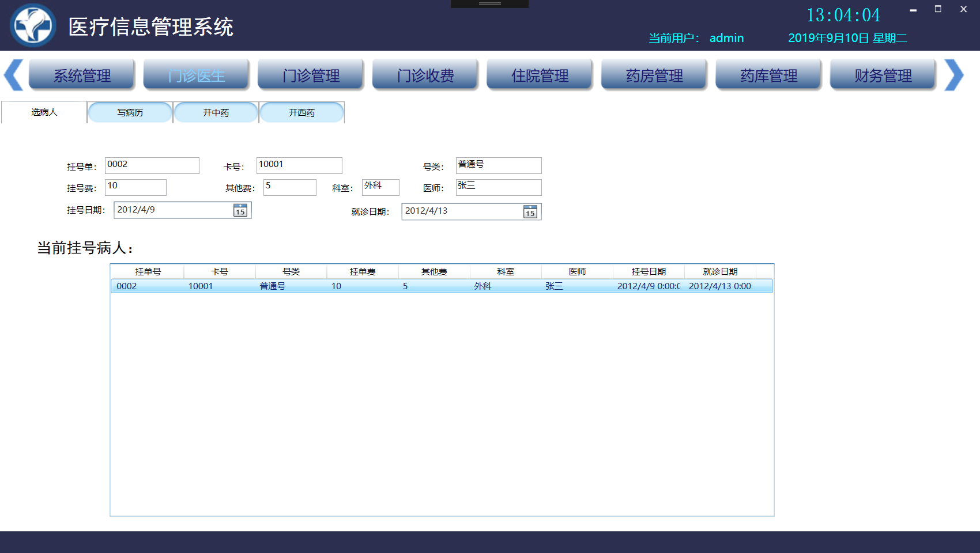Viewport: 980px width, 553px height.
Task: Select the patient row cell 0002
Action: pos(127,286)
